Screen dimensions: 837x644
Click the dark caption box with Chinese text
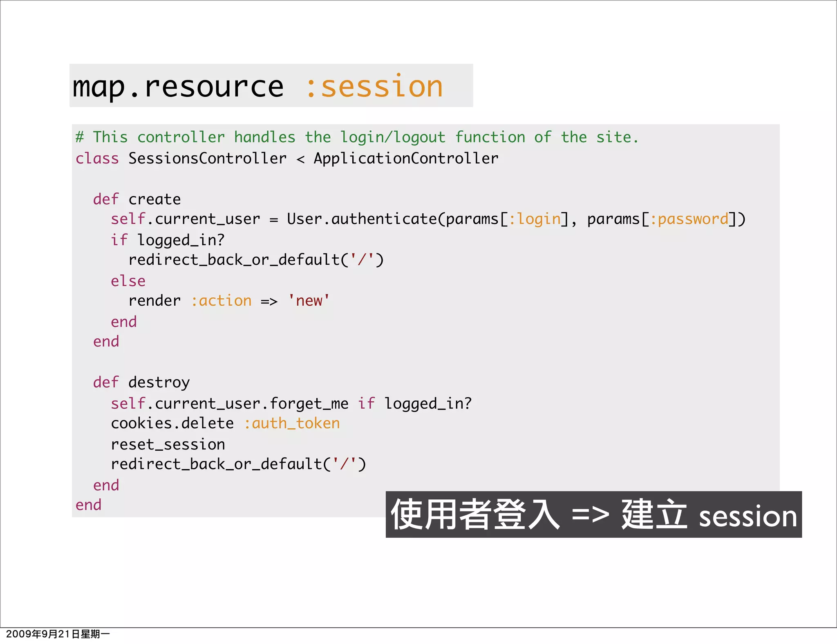click(x=593, y=515)
